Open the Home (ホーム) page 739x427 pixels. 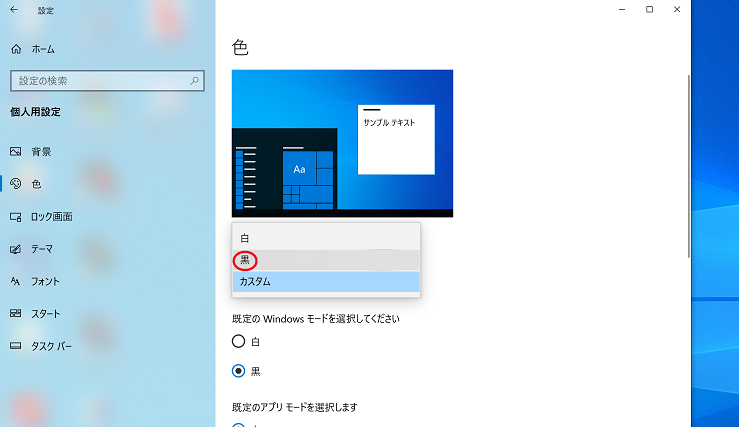33,49
